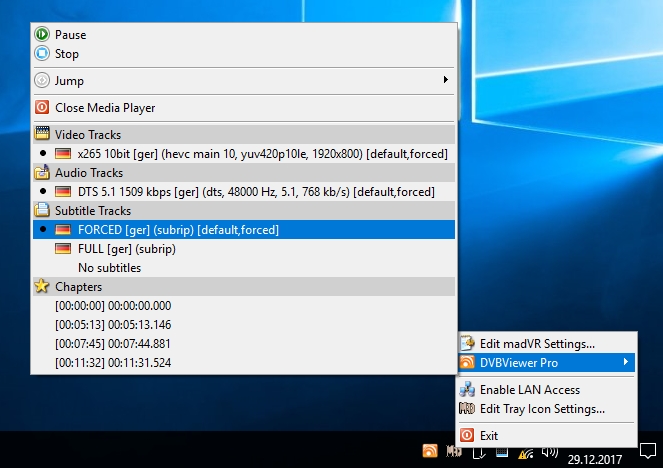663x468 pixels.
Task: Click Exit in the tray menu
Action: (x=546, y=435)
